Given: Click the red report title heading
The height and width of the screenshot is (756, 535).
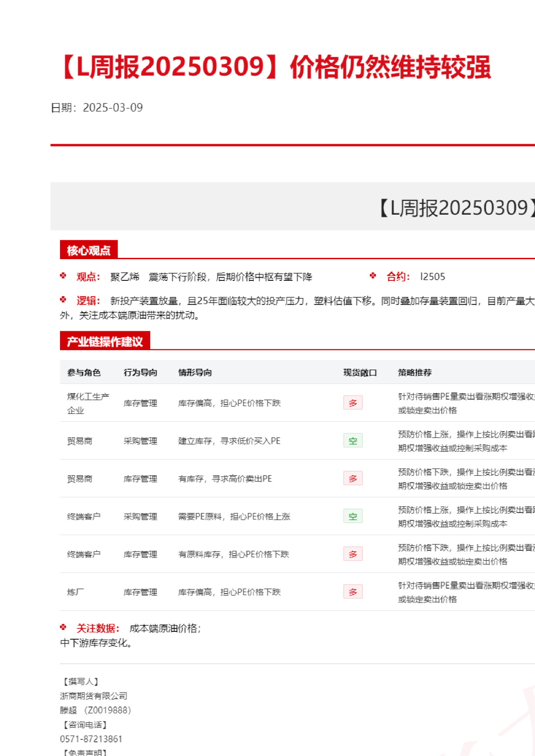Looking at the screenshot, I should click(x=276, y=67).
